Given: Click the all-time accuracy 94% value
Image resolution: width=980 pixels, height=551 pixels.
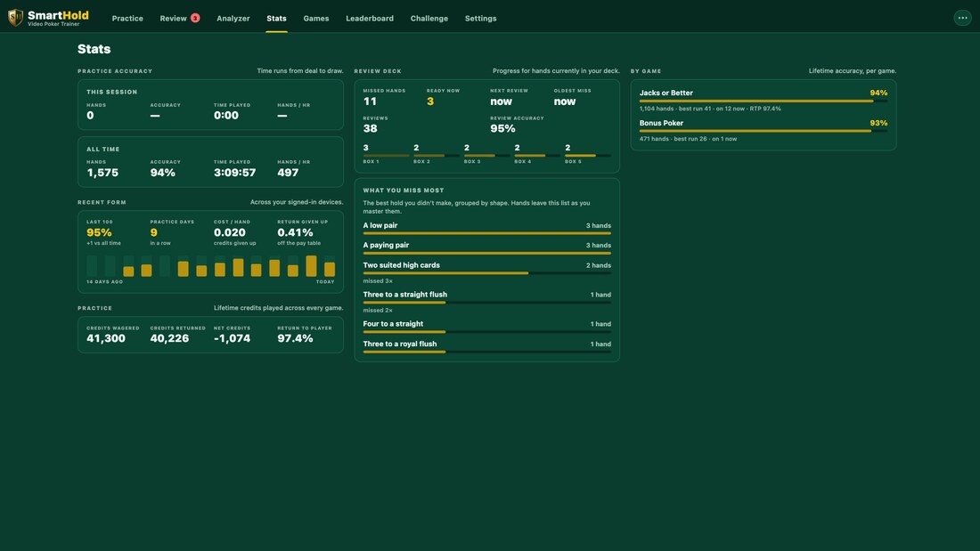Looking at the screenshot, I should (162, 173).
